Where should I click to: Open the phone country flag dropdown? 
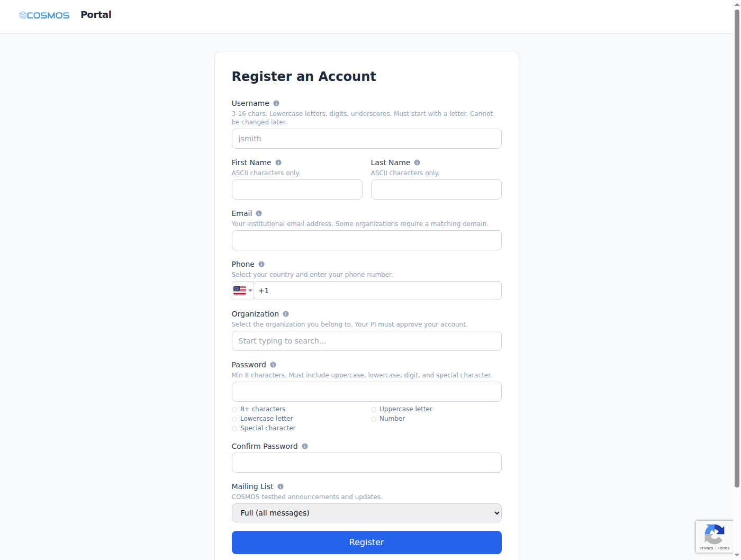242,291
